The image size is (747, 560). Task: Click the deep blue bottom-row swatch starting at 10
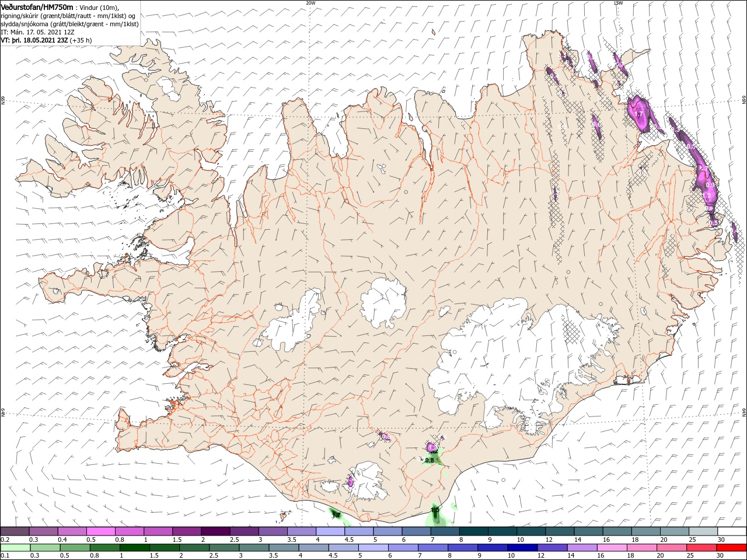point(522,548)
